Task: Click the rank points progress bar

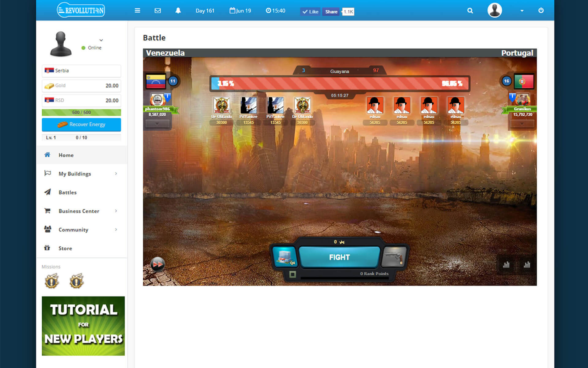Action: [x=345, y=278]
